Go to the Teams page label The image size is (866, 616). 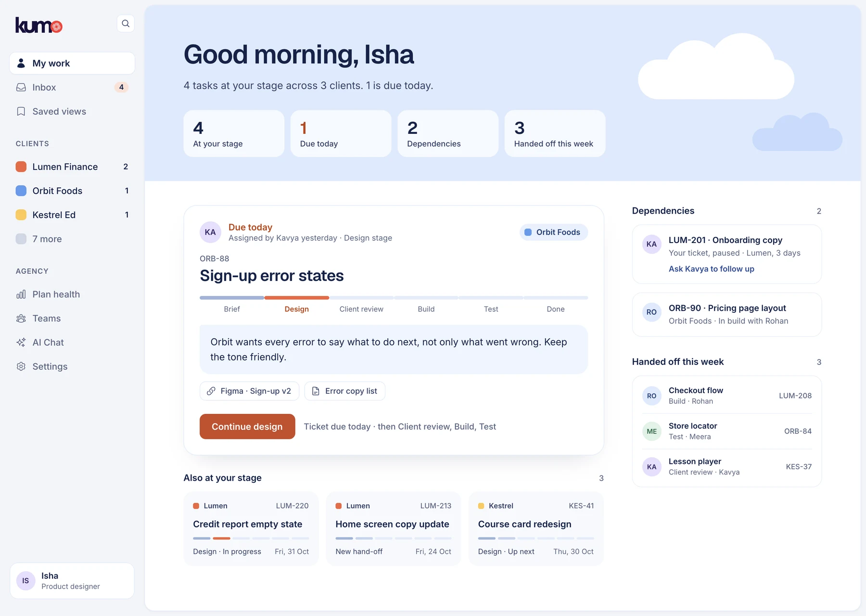47,318
